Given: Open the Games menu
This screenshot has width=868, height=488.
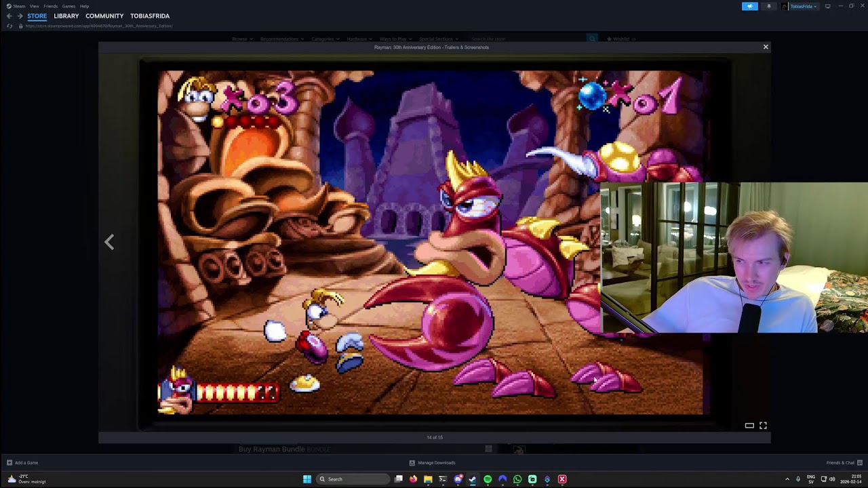Looking at the screenshot, I should tap(69, 6).
